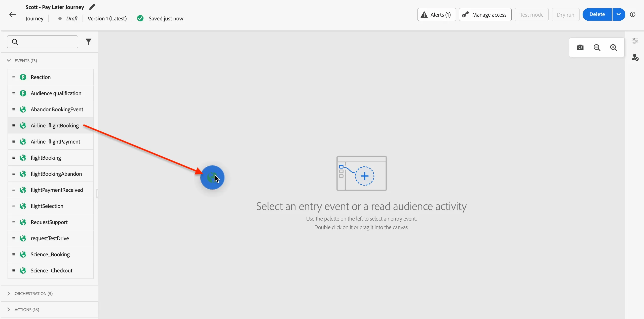644x319 pixels.
Task: Open the dropdown arrow beside Delete
Action: (619, 15)
